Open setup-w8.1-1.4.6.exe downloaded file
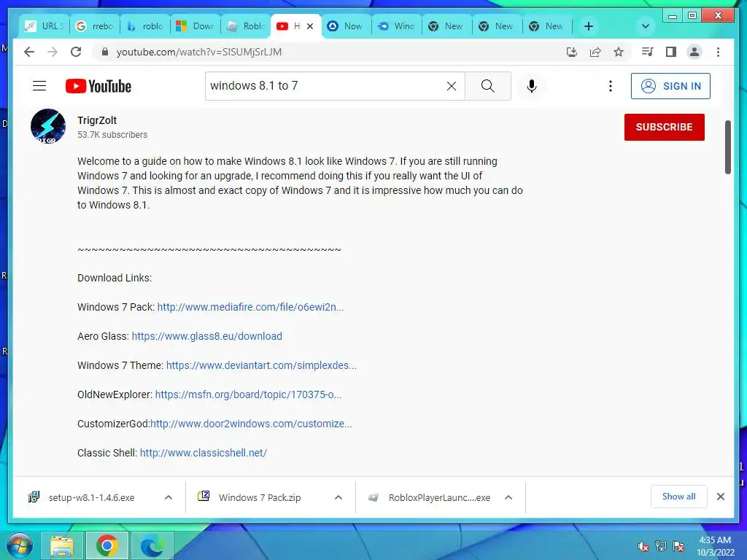This screenshot has height=560, width=747. point(91,497)
